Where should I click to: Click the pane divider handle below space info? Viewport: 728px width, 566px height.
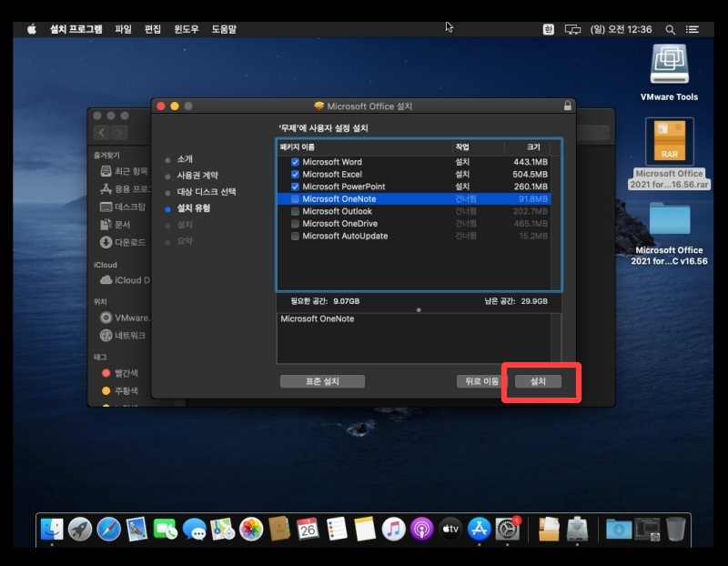pos(419,309)
